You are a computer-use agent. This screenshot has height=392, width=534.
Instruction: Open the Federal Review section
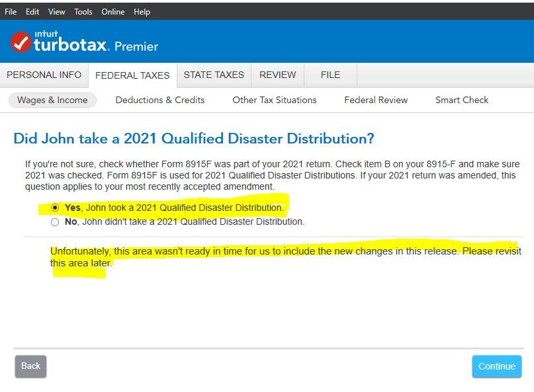point(376,100)
